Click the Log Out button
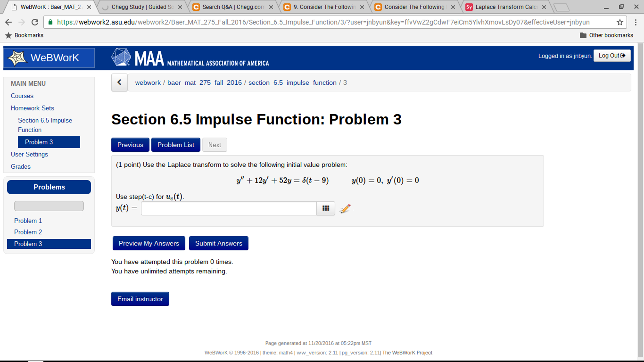The height and width of the screenshot is (362, 644). [612, 56]
